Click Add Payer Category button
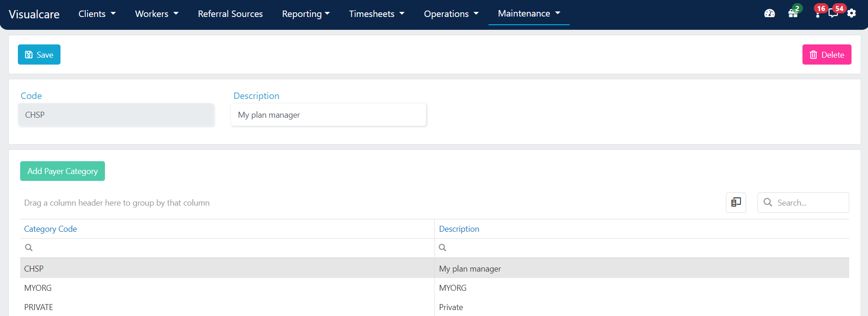The image size is (868, 316). (x=62, y=171)
